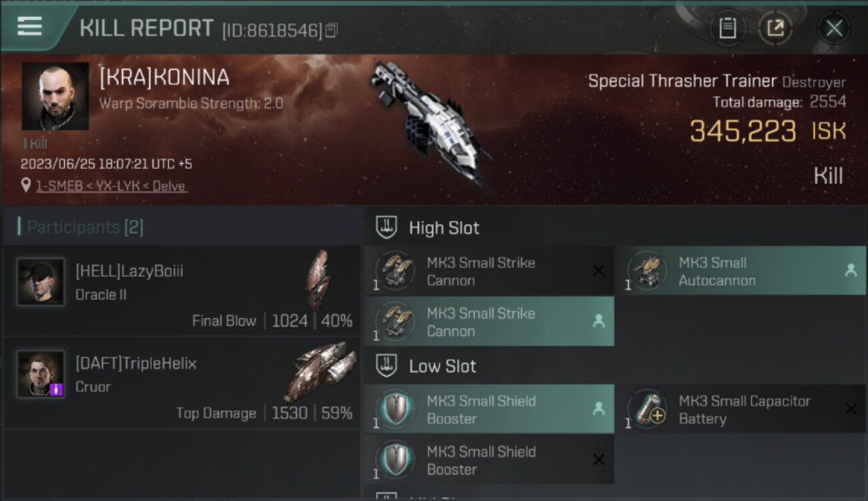
Task: Click the Cruor ship icon
Action: coord(321,371)
